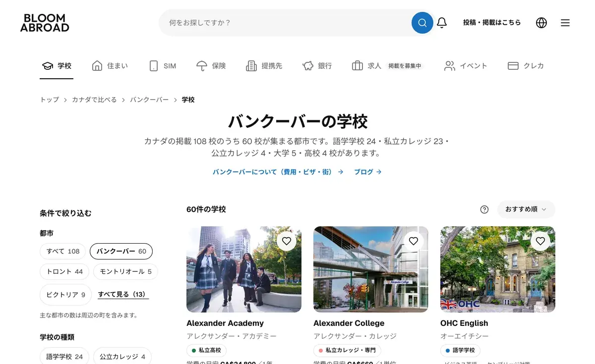
Task: Select トロント 44 city filter
Action: click(x=64, y=272)
